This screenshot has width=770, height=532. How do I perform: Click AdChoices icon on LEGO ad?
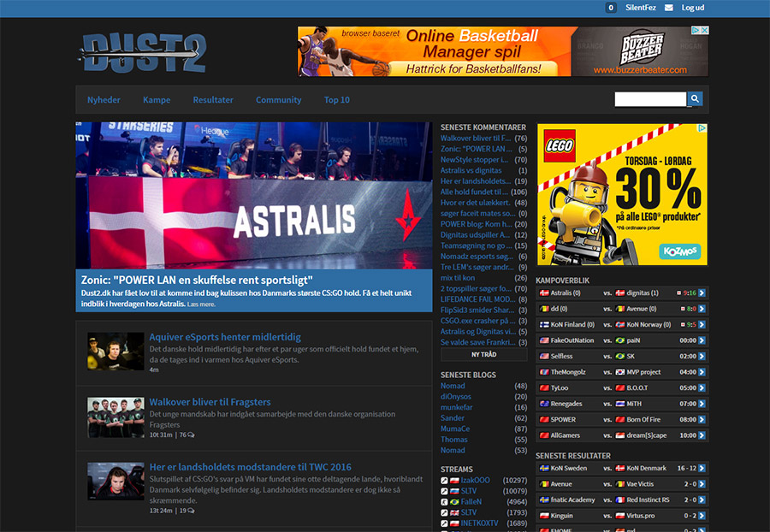coord(702,128)
